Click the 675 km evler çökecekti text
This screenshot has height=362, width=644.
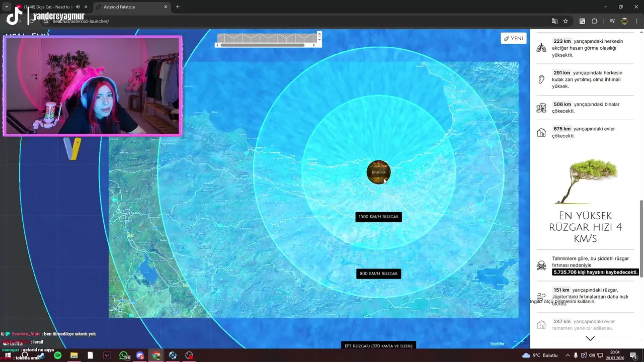(x=584, y=132)
